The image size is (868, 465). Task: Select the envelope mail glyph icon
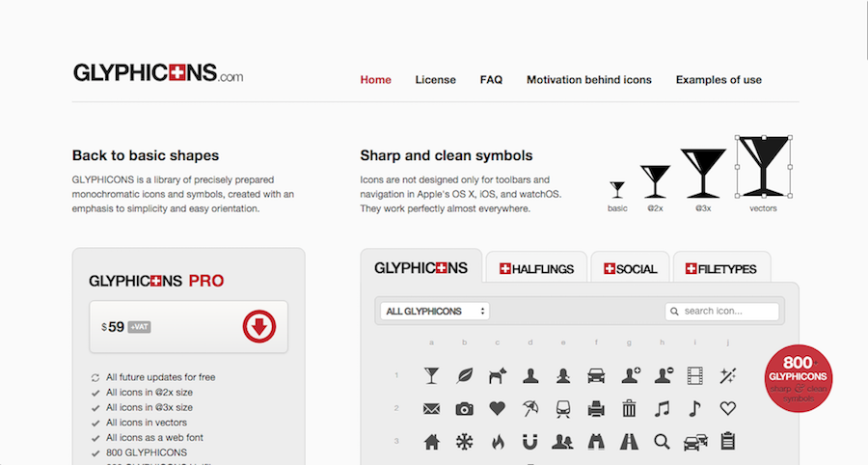pos(431,409)
